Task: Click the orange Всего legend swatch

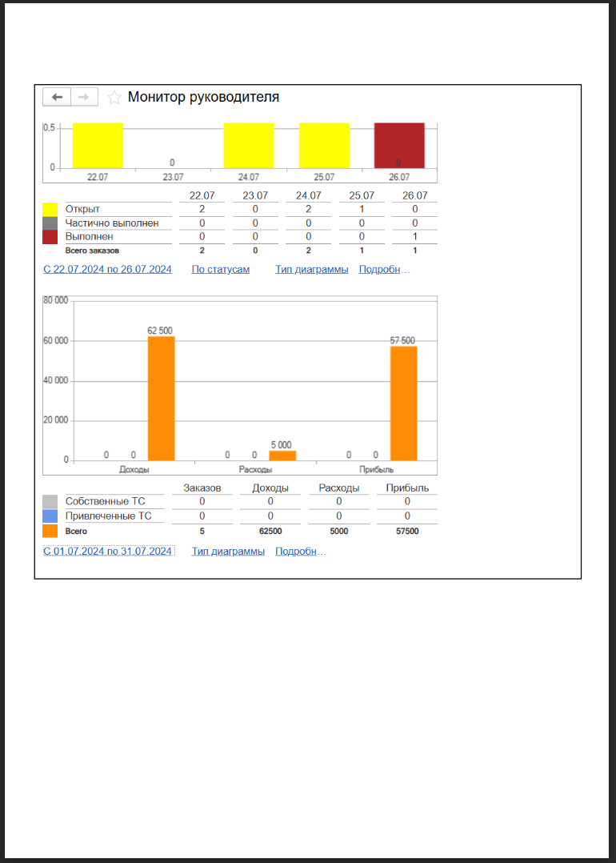Action: tap(50, 530)
